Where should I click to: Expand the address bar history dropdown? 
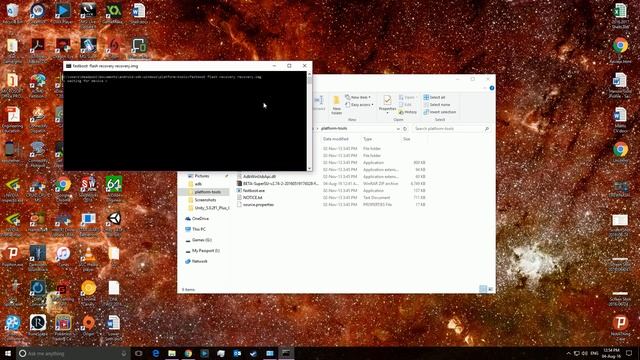[x=398, y=129]
